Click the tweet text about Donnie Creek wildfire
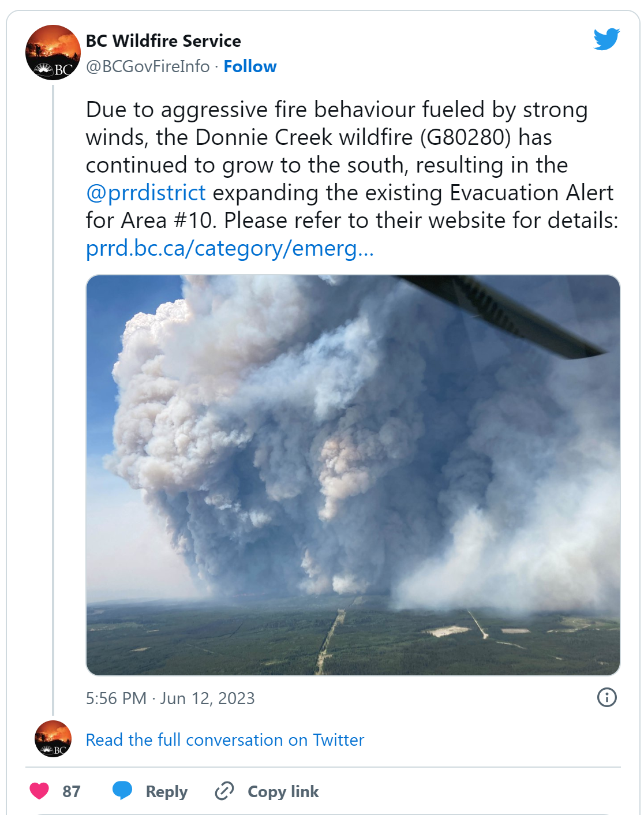Viewport: 644px width, 815px height. pyautogui.click(x=352, y=178)
